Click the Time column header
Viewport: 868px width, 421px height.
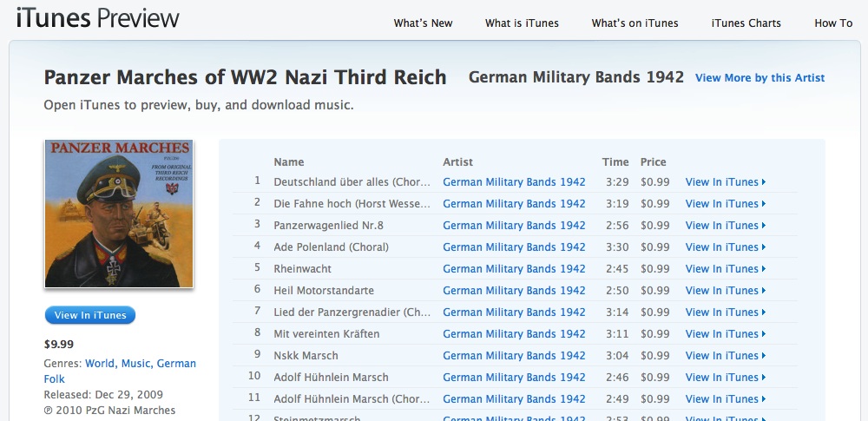pos(615,162)
